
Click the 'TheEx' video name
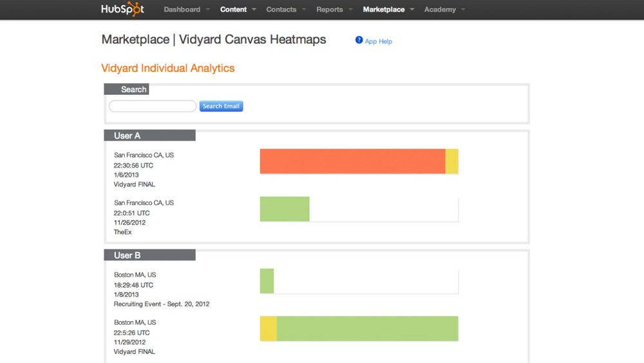[123, 232]
